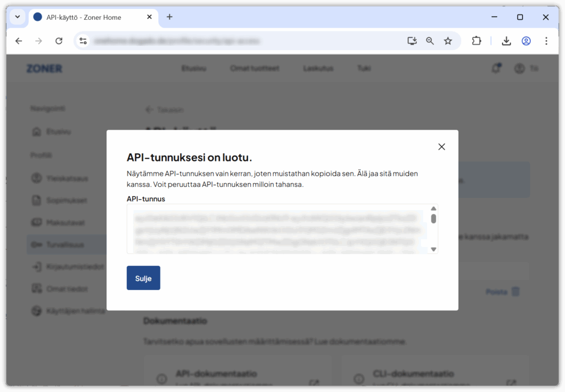Click the ZONER logo to go home
565x392 pixels.
(x=44, y=68)
